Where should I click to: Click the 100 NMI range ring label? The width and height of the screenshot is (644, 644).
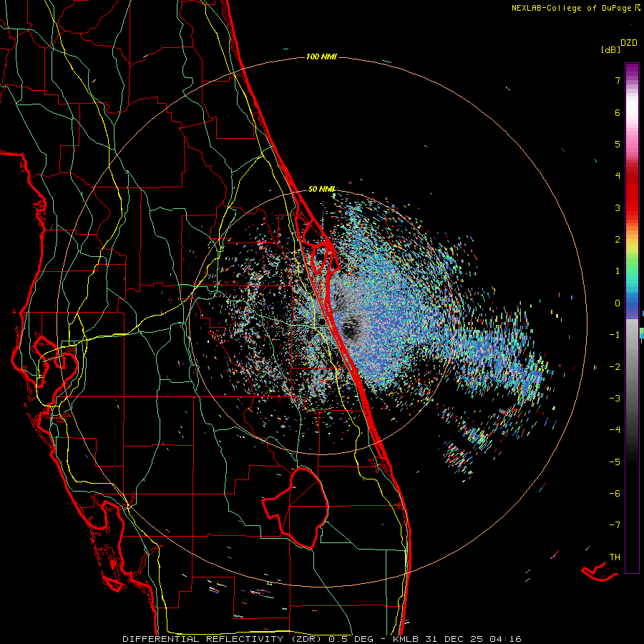point(321,57)
